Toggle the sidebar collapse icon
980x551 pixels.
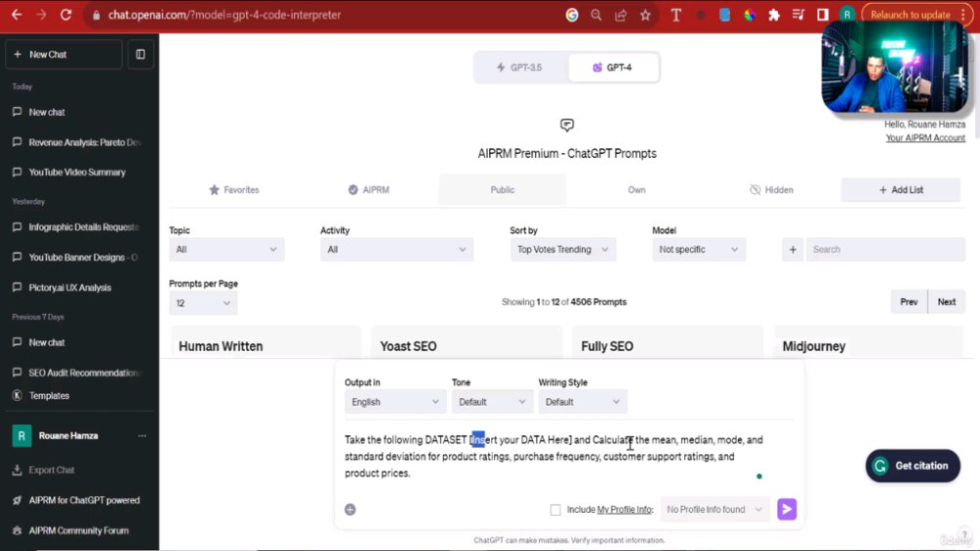point(140,54)
